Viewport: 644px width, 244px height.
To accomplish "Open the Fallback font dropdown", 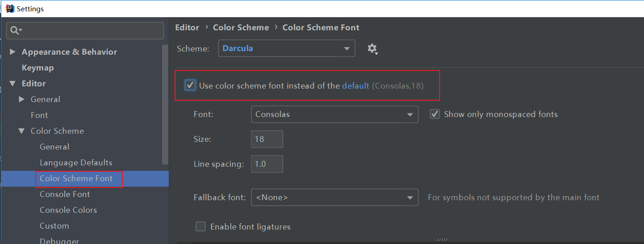I will [x=334, y=197].
